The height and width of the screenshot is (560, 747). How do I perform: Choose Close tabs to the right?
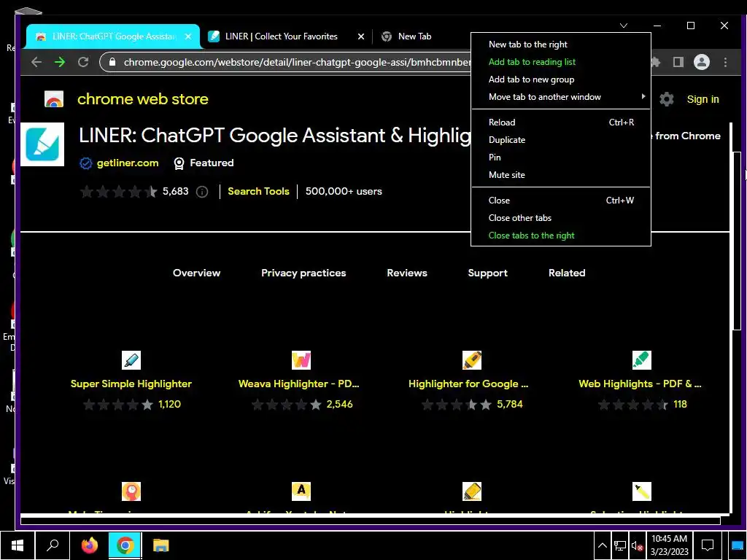pyautogui.click(x=561, y=236)
